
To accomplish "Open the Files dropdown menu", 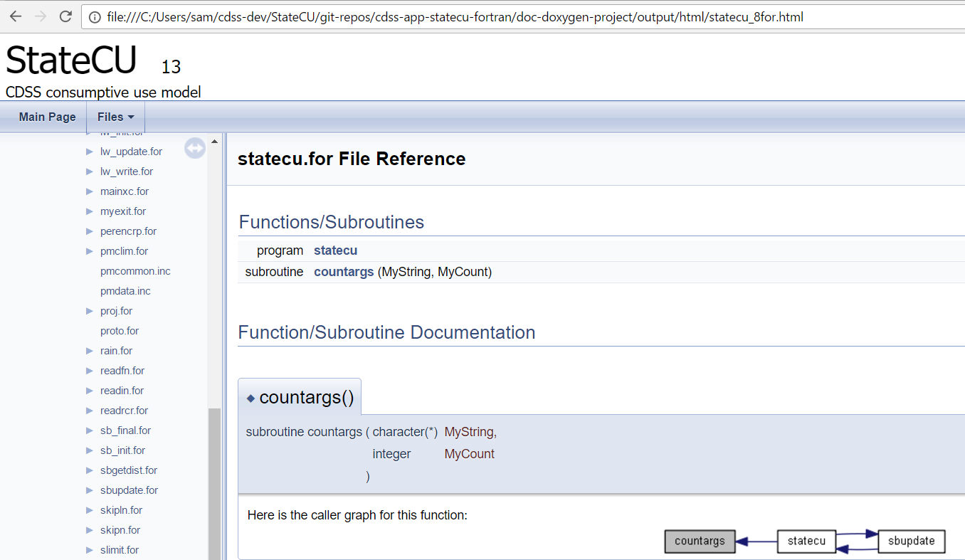I will click(x=115, y=117).
